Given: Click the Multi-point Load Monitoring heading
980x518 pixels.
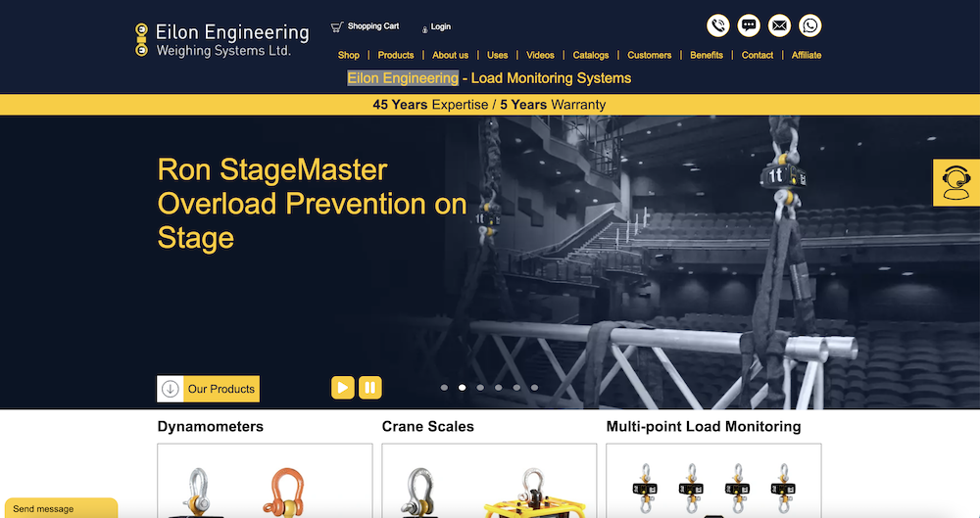Looking at the screenshot, I should tap(704, 426).
